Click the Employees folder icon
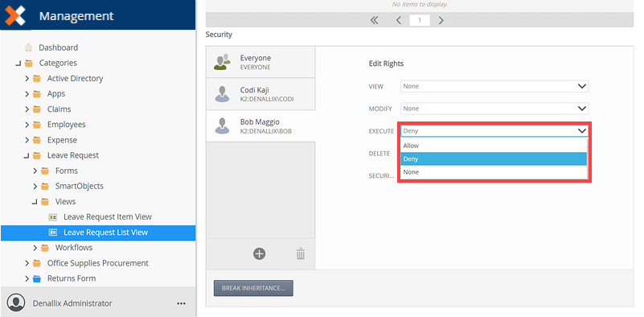 coord(36,125)
